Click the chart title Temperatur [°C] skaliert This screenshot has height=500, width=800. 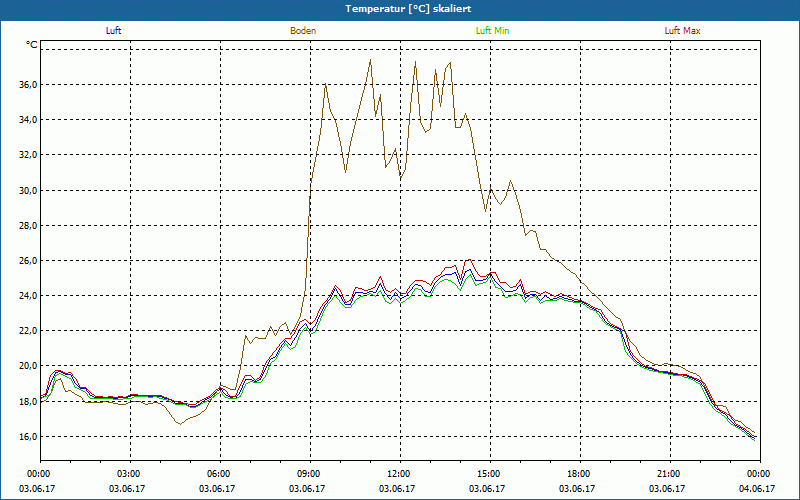[x=408, y=9]
